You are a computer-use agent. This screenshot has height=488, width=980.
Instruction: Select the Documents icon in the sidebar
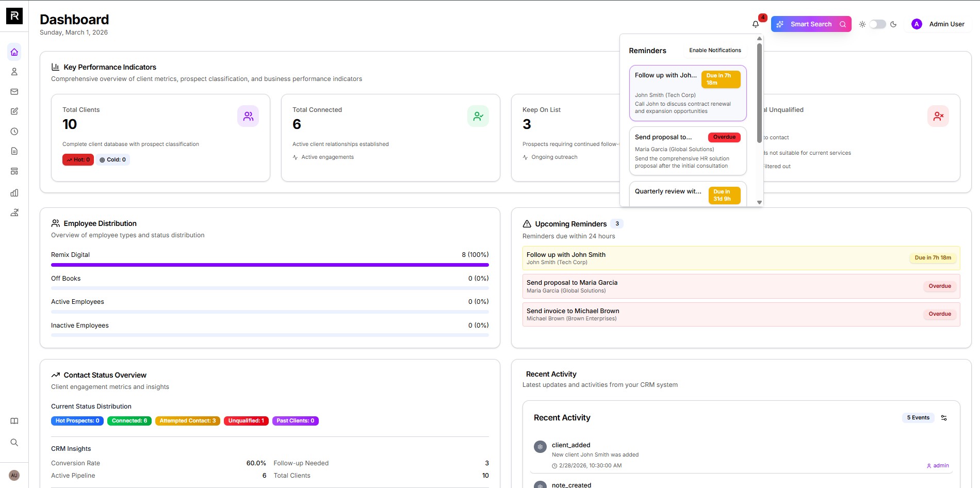[14, 151]
